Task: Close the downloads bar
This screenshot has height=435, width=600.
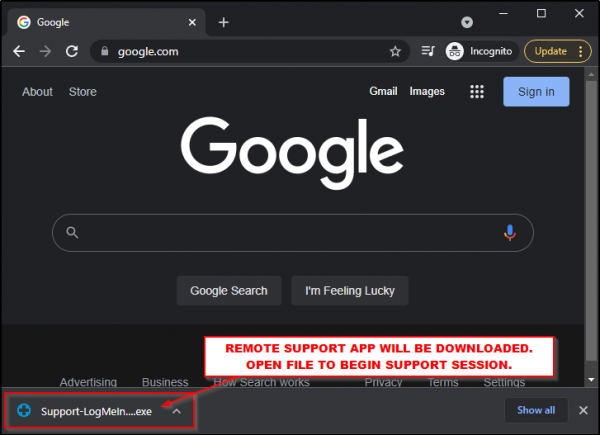Action: (583, 410)
